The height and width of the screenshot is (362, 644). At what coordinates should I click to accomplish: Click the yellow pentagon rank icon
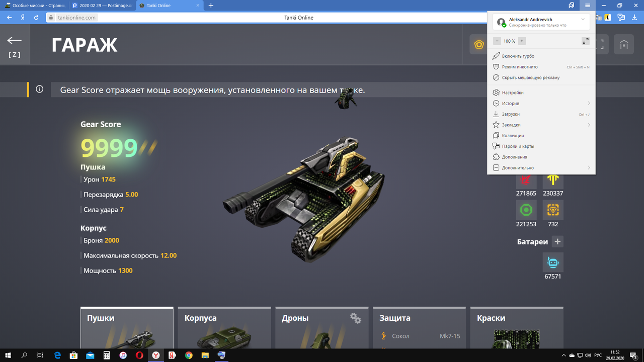tap(479, 45)
